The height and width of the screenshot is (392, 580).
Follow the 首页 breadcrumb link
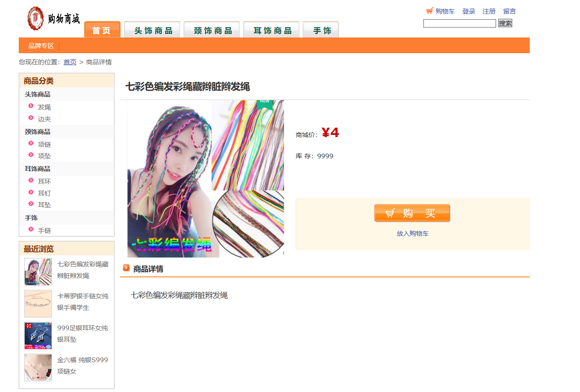point(70,62)
